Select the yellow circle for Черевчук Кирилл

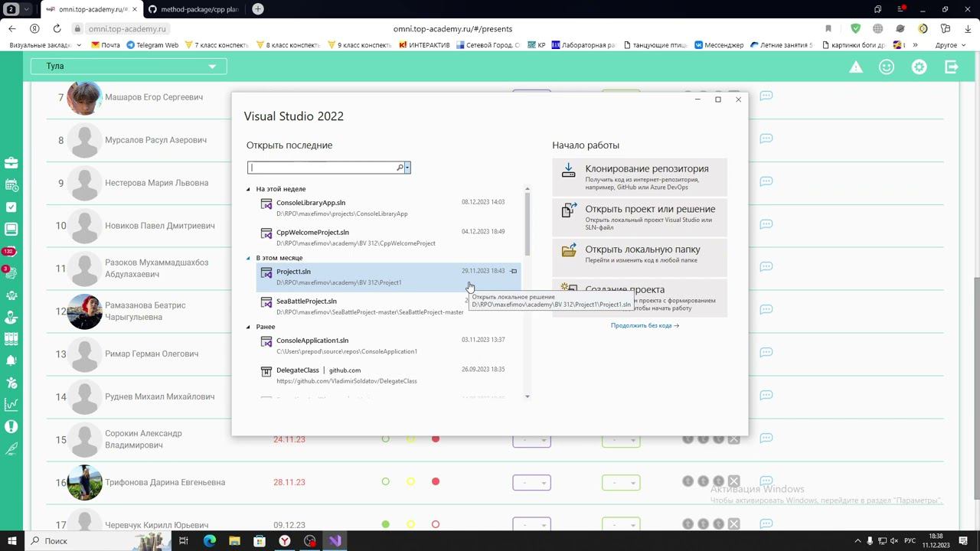pos(410,524)
